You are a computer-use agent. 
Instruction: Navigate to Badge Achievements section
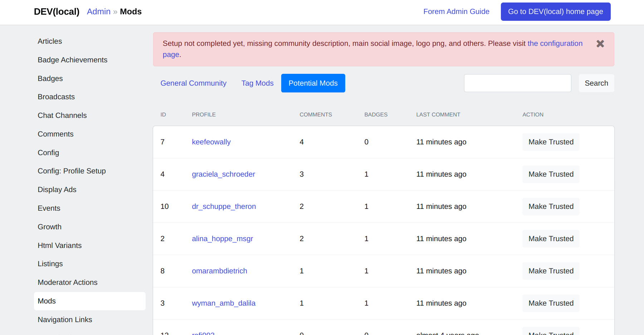click(x=72, y=60)
